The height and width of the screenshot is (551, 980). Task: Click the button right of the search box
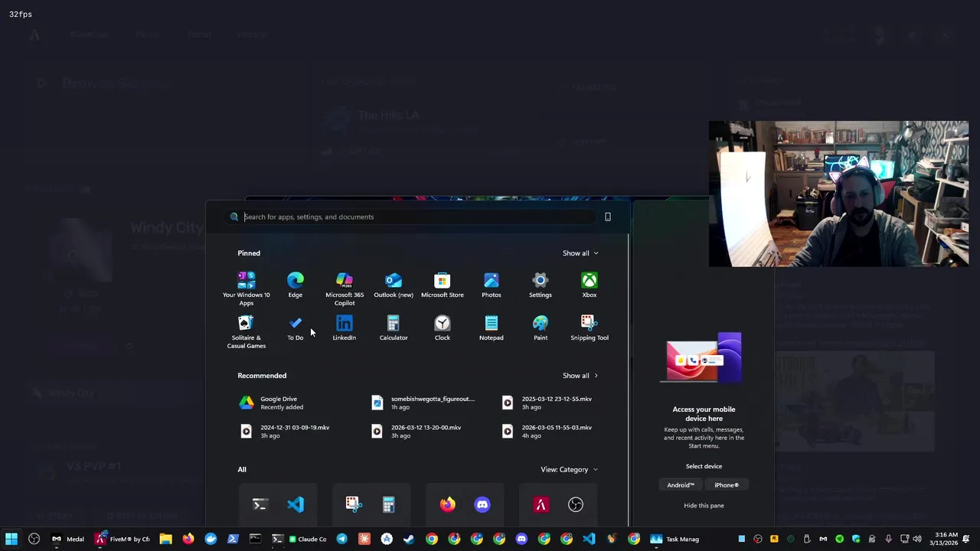(x=608, y=217)
